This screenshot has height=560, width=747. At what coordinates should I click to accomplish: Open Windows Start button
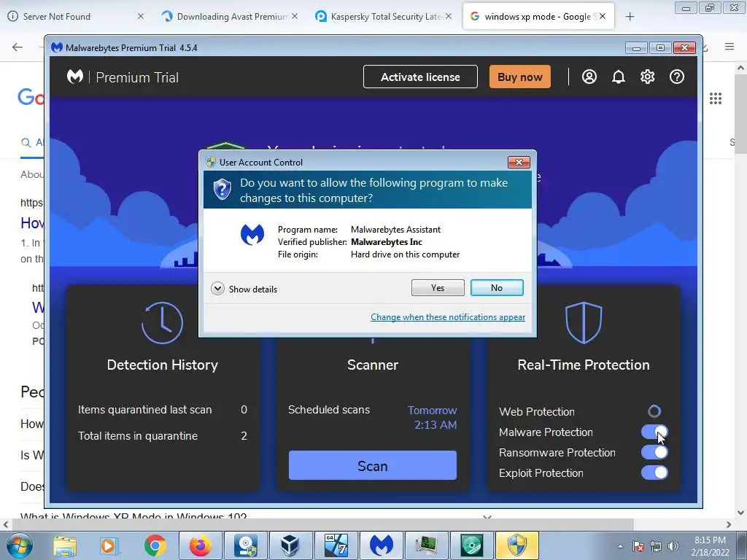point(18,545)
